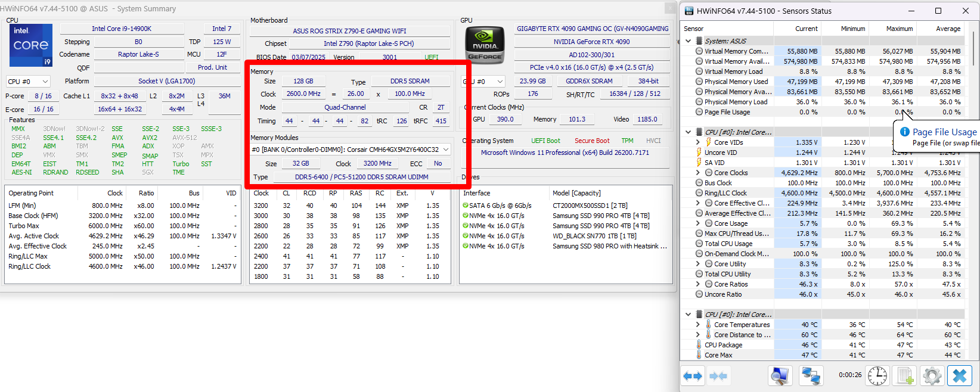This screenshot has height=392, width=980.
Task: Click the circle icon beside Uncore Ratio
Action: pyautogui.click(x=699, y=294)
